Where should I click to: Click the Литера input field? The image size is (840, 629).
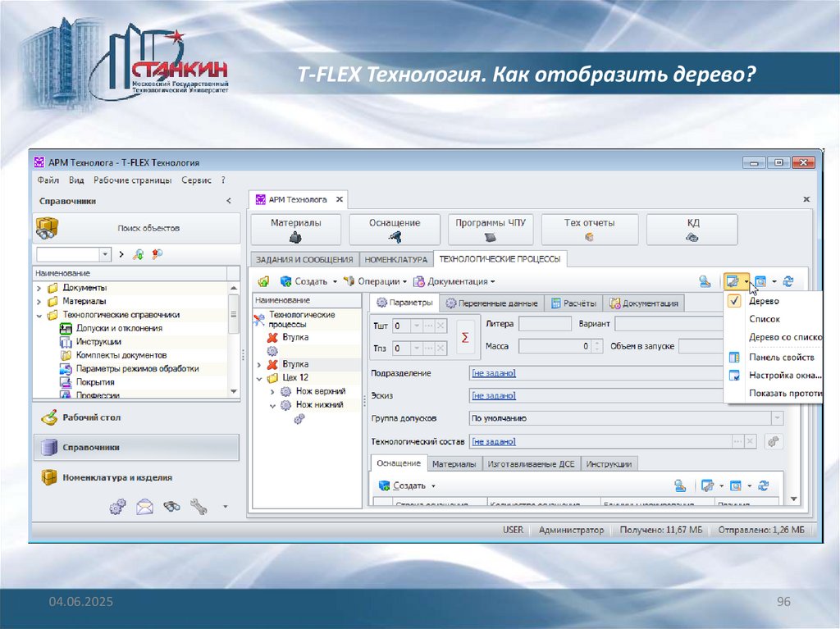545,324
